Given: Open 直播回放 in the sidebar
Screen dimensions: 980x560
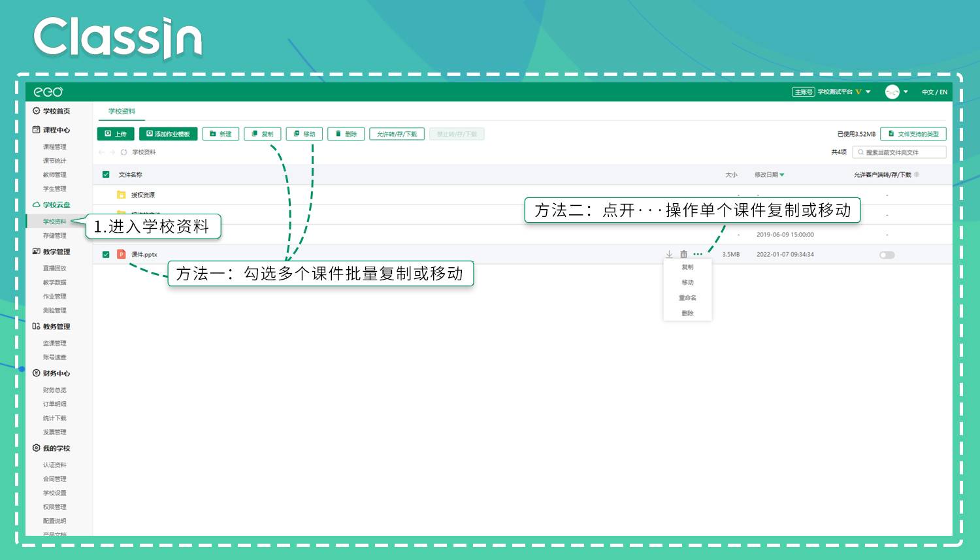Looking at the screenshot, I should click(x=55, y=269).
